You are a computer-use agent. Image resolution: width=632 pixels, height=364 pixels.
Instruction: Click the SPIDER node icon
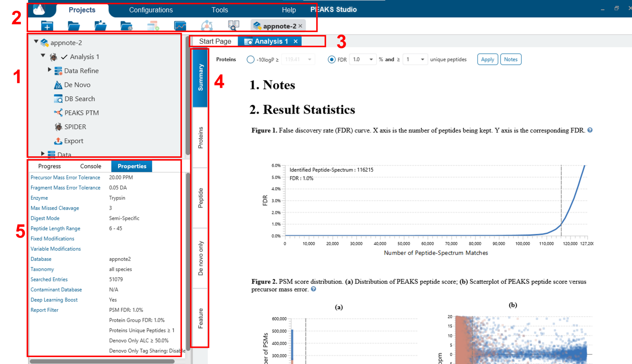58,127
